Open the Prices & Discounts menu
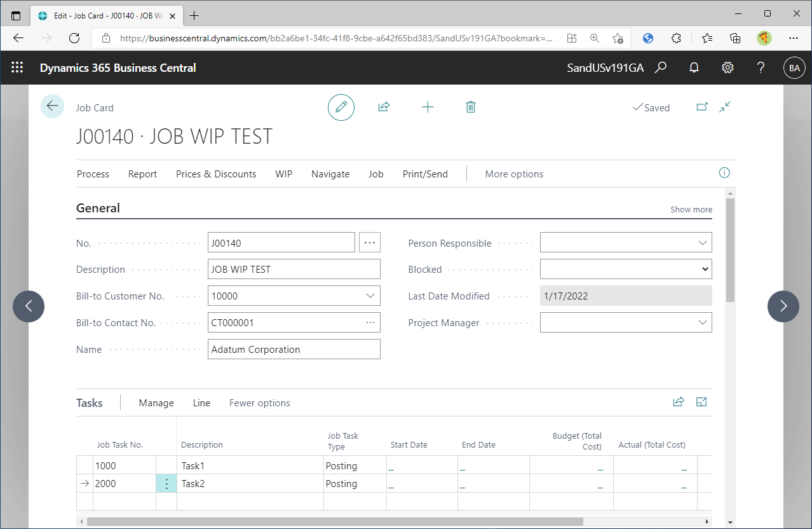Screen dimensions: 812x529 (x=215, y=174)
